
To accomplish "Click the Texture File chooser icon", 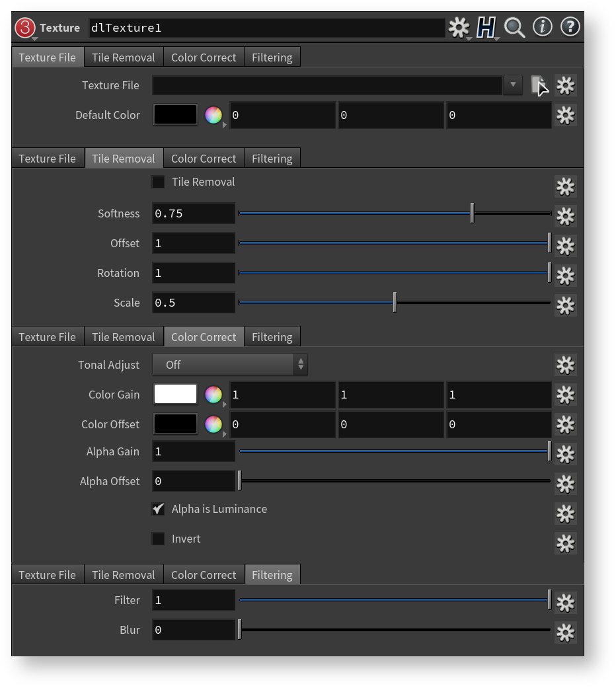I will (x=539, y=85).
